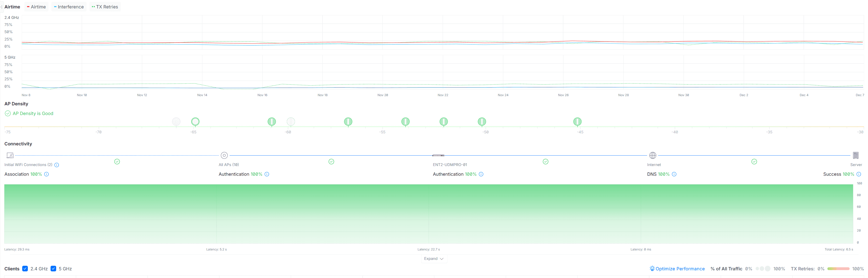Toggle the Airtime legend series
The image size is (868, 278).
pyautogui.click(x=37, y=7)
